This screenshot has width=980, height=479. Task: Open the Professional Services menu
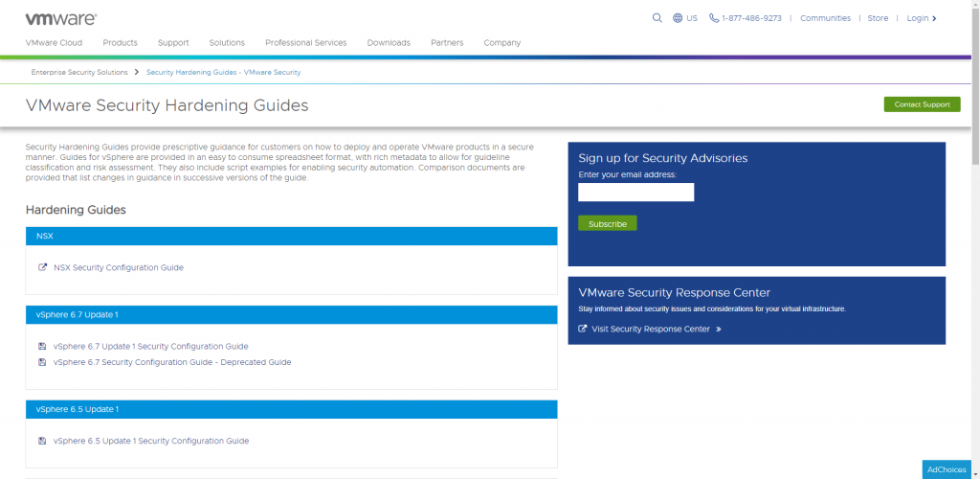click(305, 42)
